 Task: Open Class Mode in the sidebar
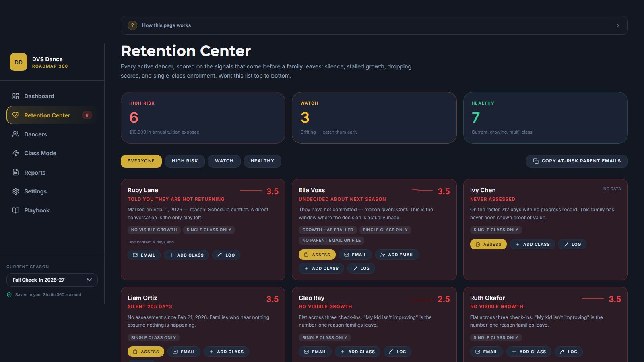coord(52,153)
